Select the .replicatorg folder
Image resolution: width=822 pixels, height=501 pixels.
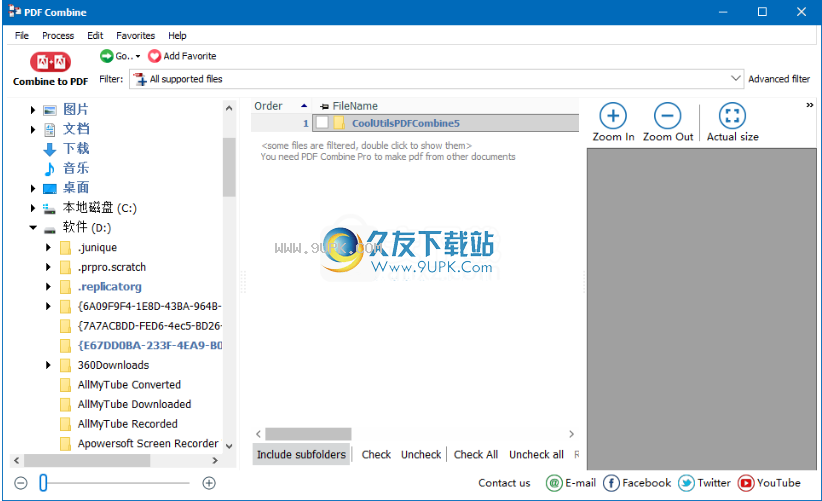tap(110, 287)
